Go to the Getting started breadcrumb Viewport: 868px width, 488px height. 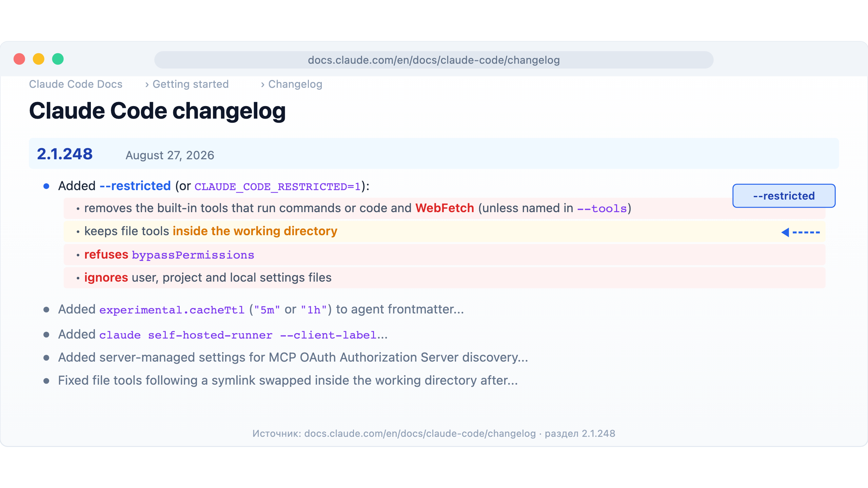pos(191,84)
